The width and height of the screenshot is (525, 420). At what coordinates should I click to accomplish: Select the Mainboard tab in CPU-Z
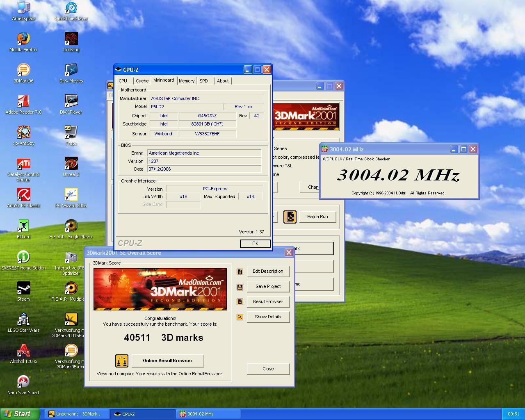[164, 80]
